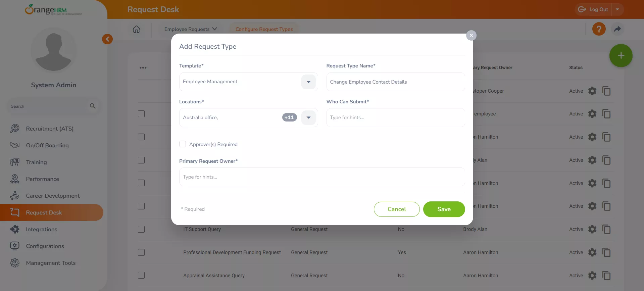Open Performance module
This screenshot has height=291, width=644.
pos(42,179)
